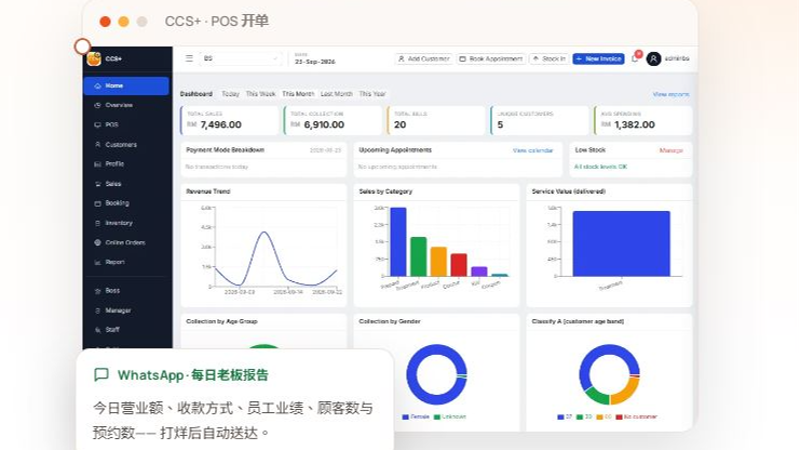
Task: Click the Total Bills value 20
Action: (400, 124)
